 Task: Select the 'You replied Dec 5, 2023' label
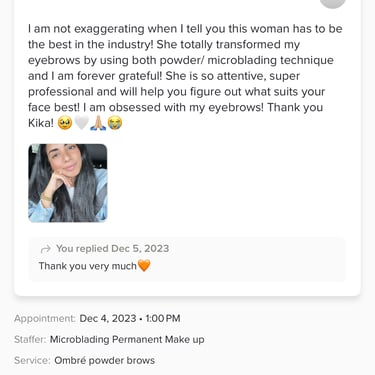point(113,249)
